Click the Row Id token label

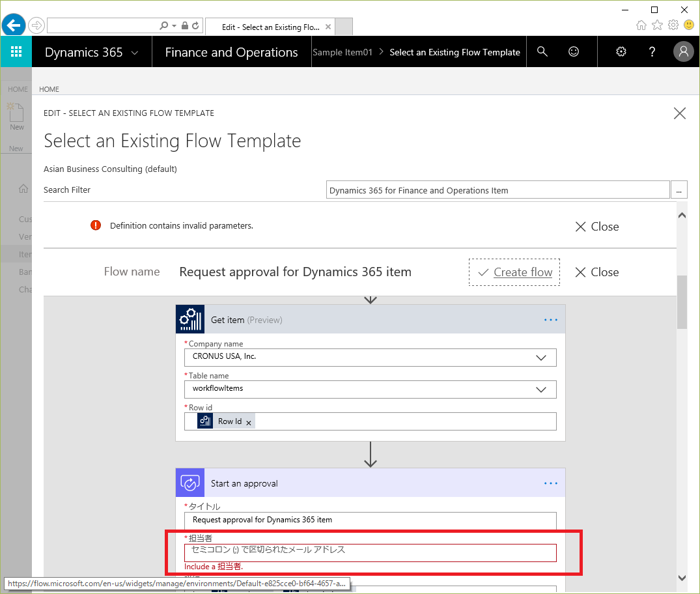click(229, 421)
